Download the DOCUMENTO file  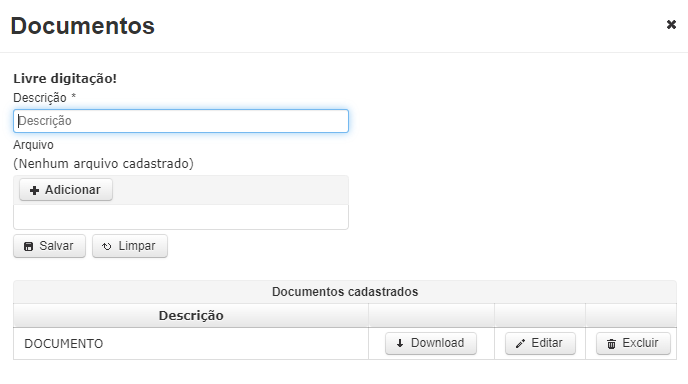(431, 343)
